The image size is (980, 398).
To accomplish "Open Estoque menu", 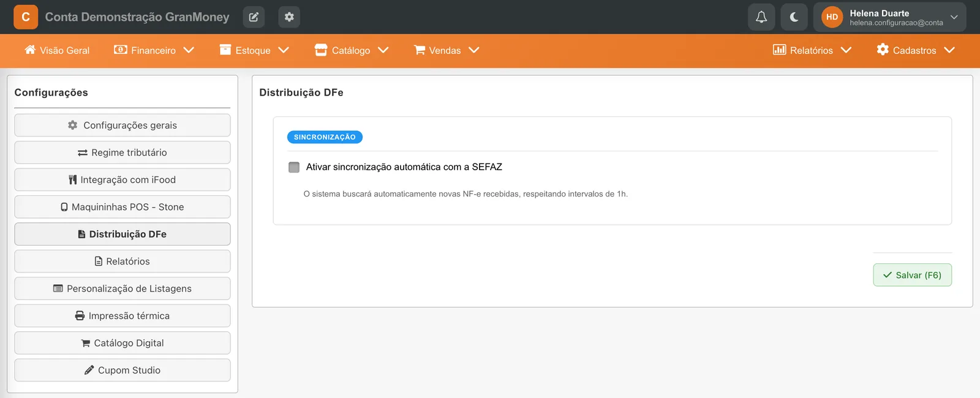I will pyautogui.click(x=254, y=50).
